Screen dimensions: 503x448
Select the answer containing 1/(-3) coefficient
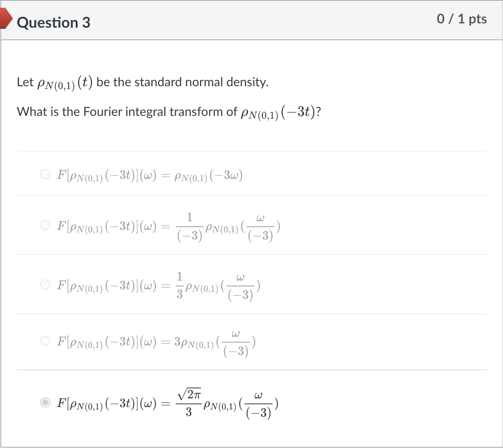point(45,225)
